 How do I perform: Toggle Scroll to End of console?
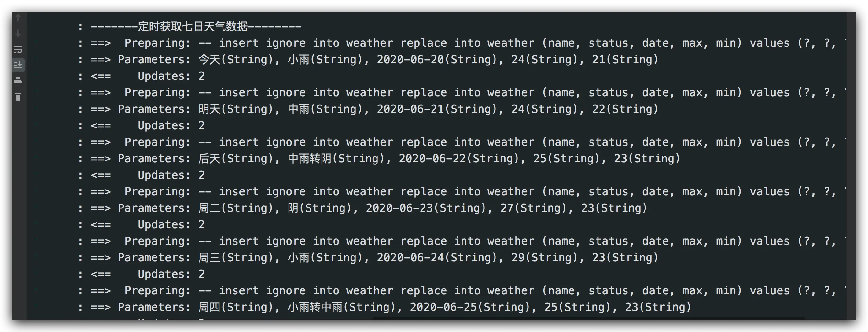(x=18, y=65)
